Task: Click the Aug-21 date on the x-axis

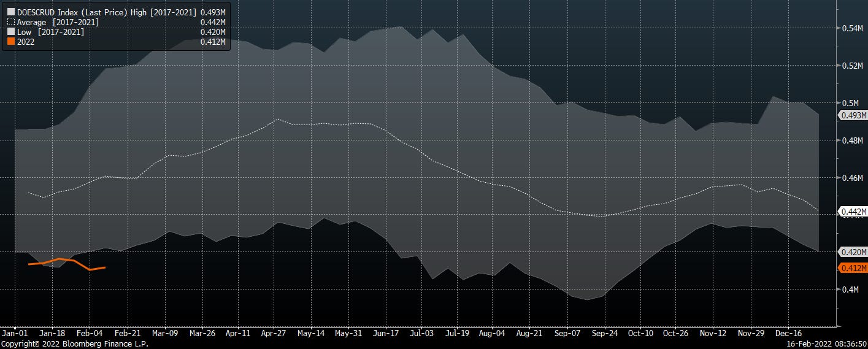Action: pyautogui.click(x=531, y=333)
